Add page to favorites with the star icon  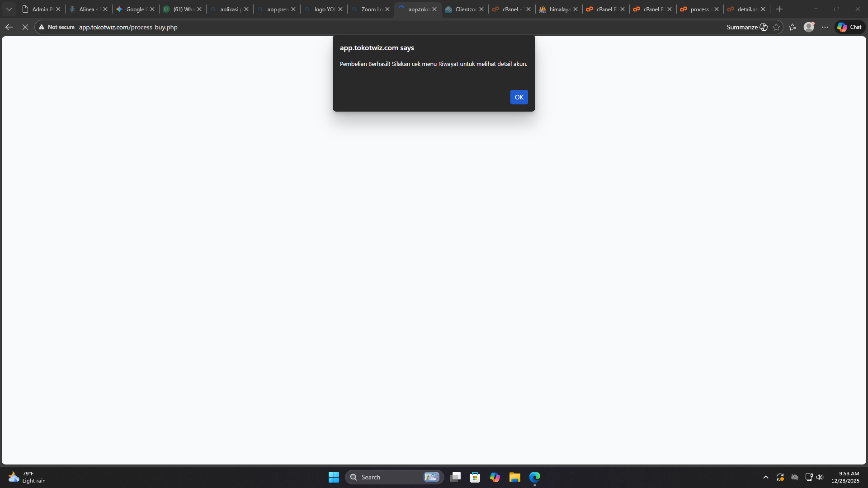point(776,27)
